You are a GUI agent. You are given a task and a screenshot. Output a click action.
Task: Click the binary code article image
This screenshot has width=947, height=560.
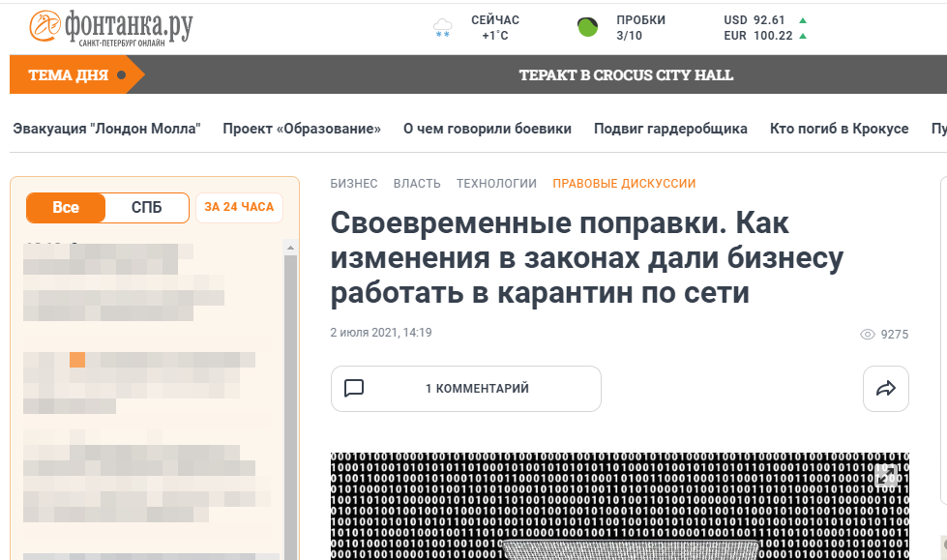[x=620, y=506]
